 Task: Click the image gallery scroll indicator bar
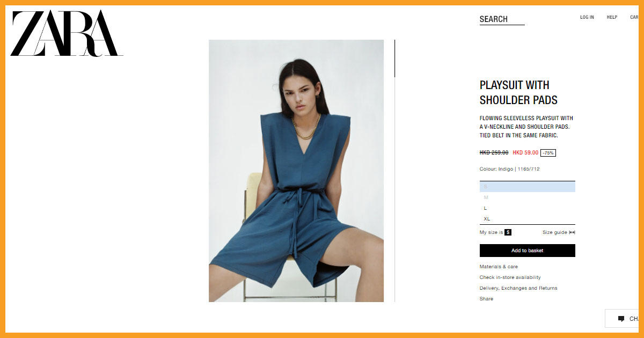[x=394, y=58]
